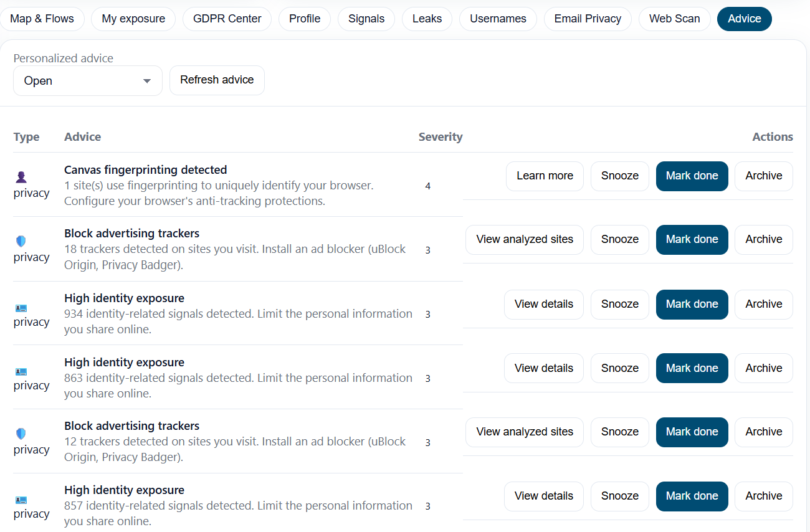810x532 pixels.
Task: Click the Refresh advice button
Action: click(x=217, y=80)
